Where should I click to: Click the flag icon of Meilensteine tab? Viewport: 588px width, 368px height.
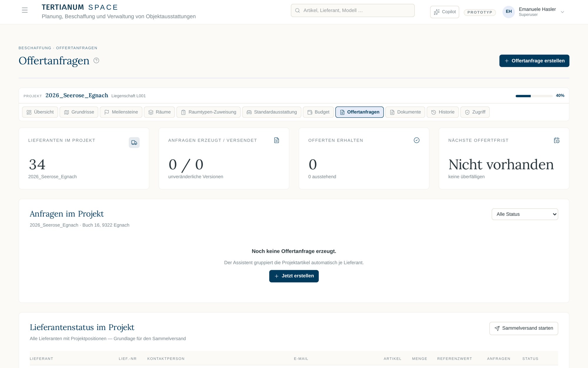coord(107,112)
